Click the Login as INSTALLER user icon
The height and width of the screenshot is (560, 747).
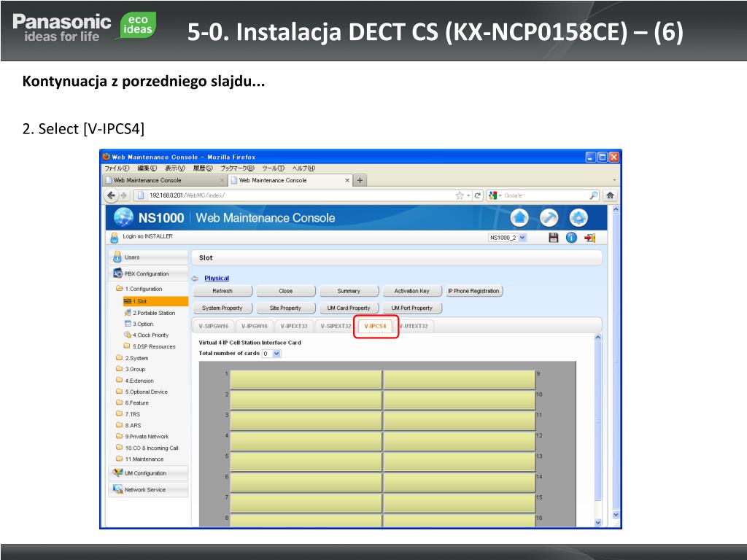[114, 237]
